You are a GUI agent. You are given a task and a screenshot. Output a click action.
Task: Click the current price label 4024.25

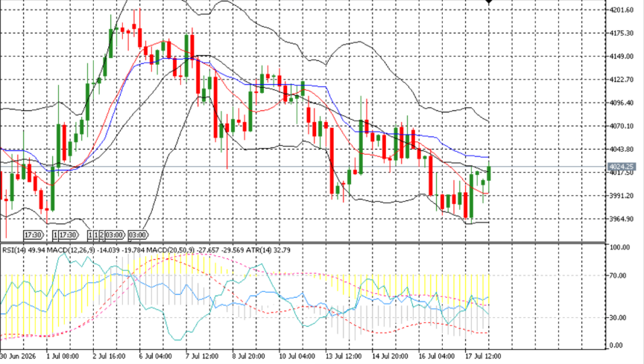point(622,167)
